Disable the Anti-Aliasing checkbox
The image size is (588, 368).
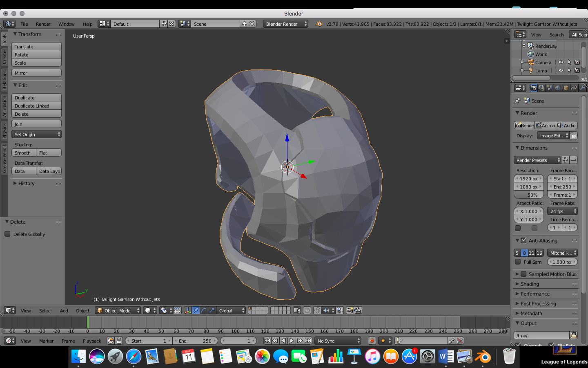pyautogui.click(x=523, y=240)
